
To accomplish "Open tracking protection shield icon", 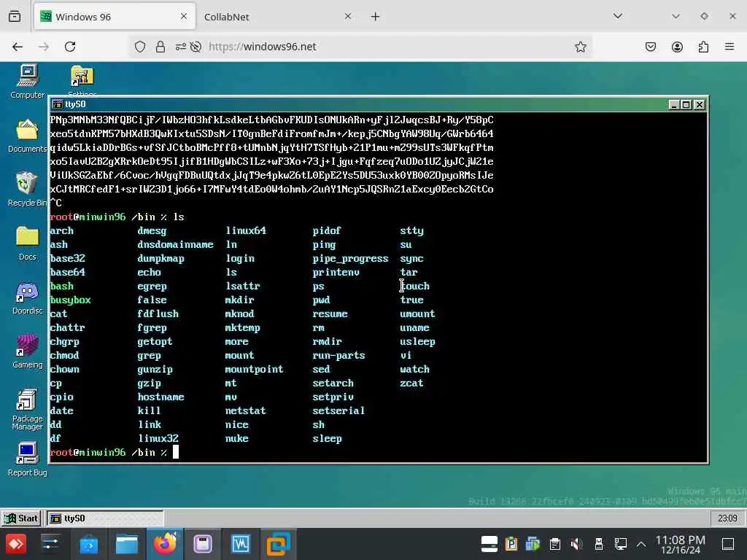I will pyautogui.click(x=139, y=47).
